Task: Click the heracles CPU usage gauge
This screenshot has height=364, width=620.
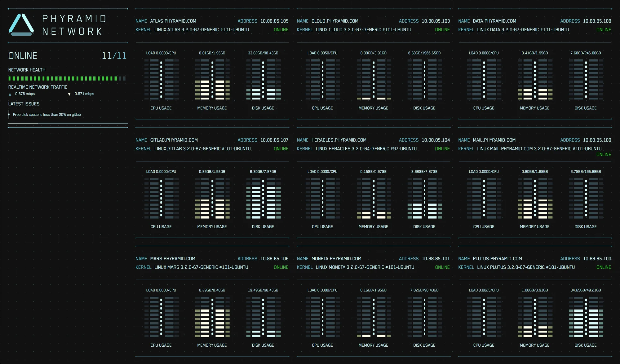Action: pyautogui.click(x=322, y=198)
